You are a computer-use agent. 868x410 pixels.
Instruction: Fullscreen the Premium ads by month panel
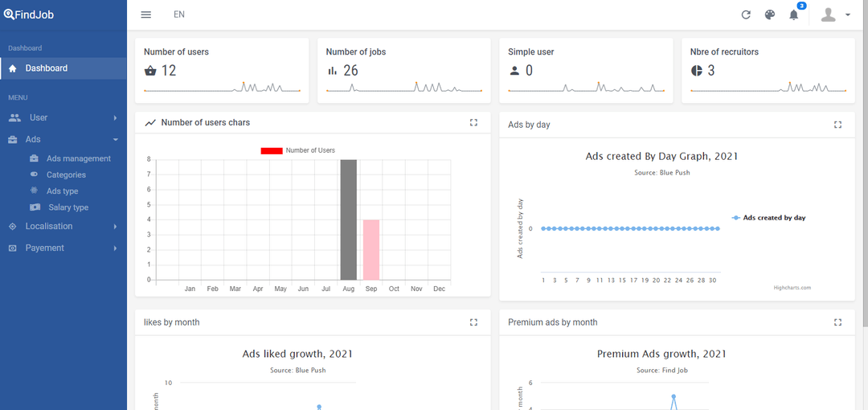tap(837, 322)
